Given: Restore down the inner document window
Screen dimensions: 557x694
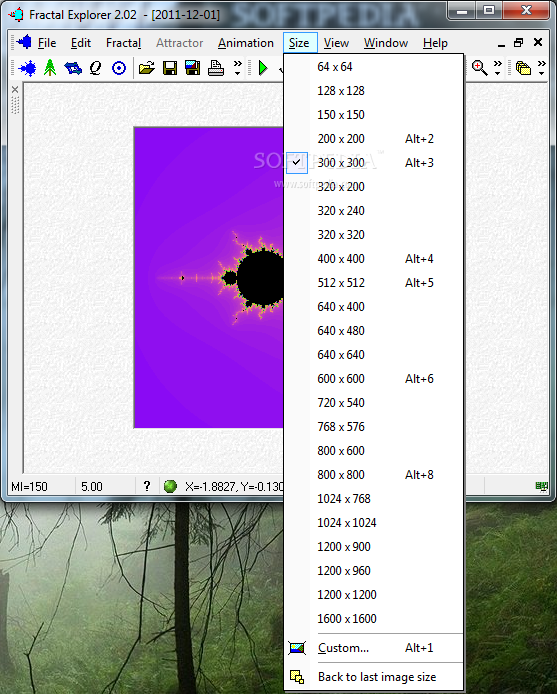Looking at the screenshot, I should pos(518,42).
